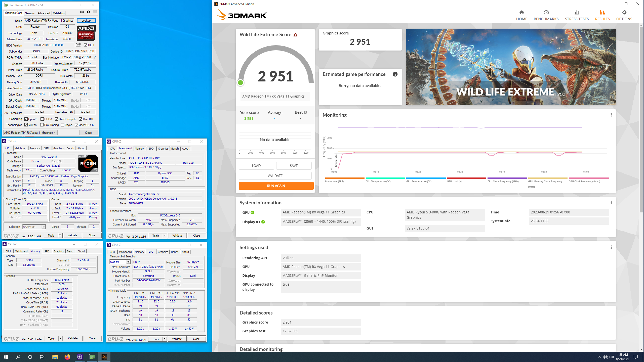Click the Bus Interface question mark icon

[95, 57]
